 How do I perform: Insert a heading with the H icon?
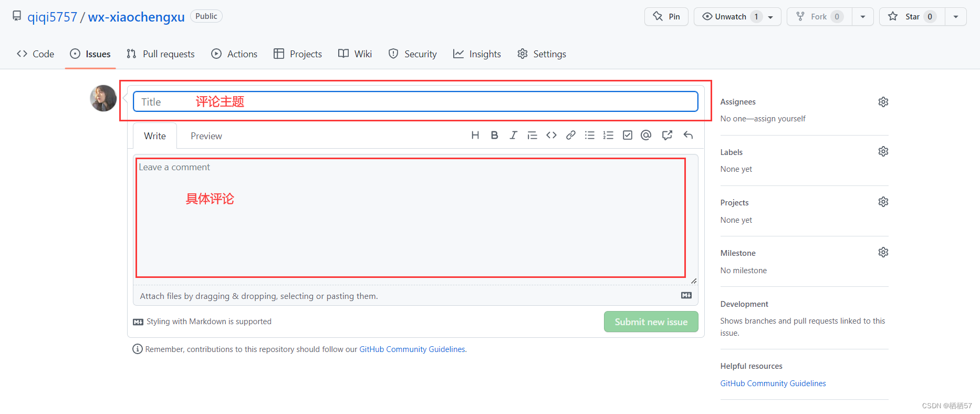click(x=475, y=136)
